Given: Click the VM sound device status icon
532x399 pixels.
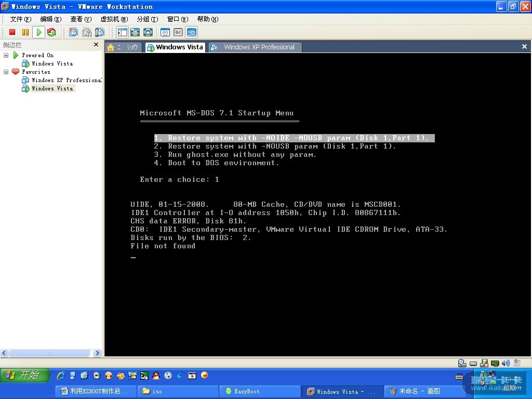Looking at the screenshot, I should [506, 363].
